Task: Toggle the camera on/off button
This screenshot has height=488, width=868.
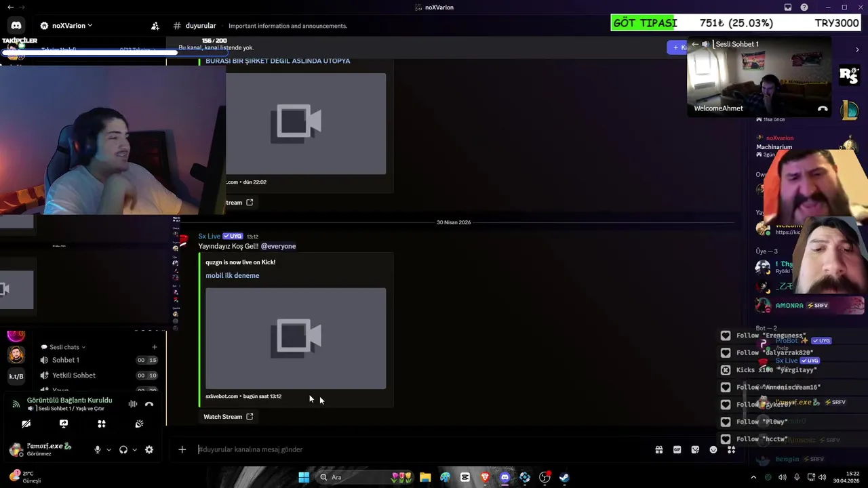Action: [x=26, y=424]
